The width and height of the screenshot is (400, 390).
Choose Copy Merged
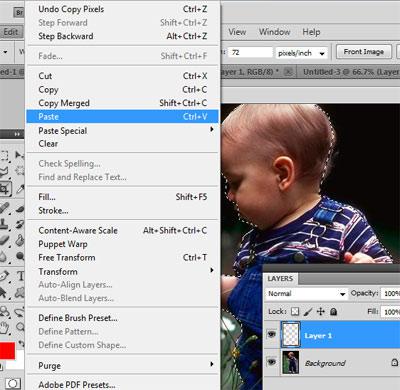tap(123, 103)
